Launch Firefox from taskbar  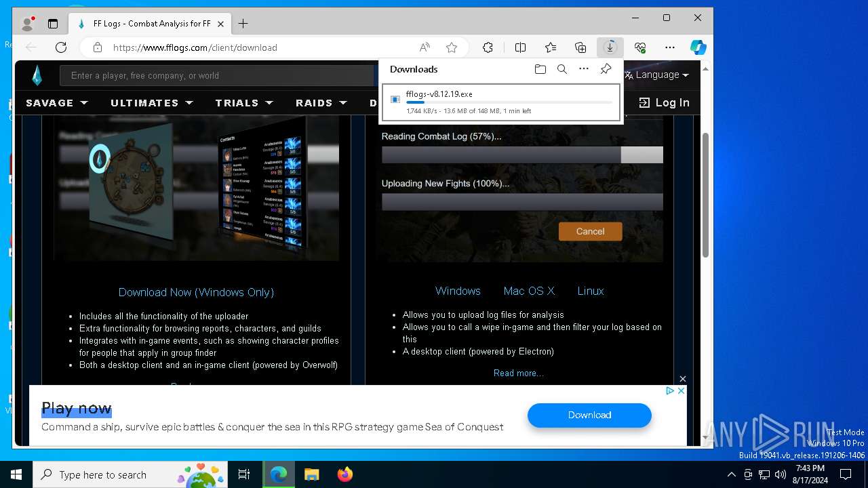345,474
